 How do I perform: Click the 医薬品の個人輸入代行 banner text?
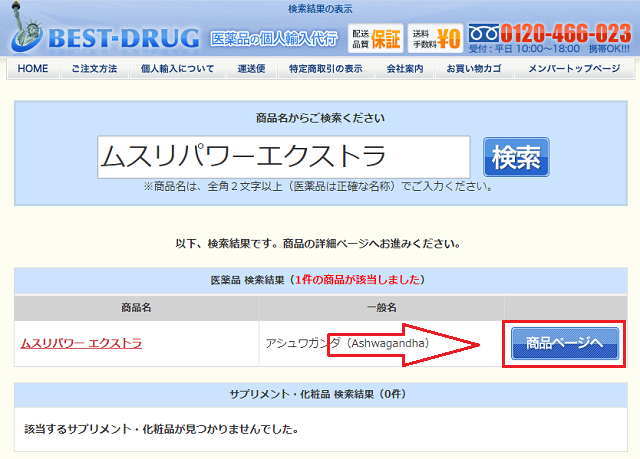click(274, 39)
